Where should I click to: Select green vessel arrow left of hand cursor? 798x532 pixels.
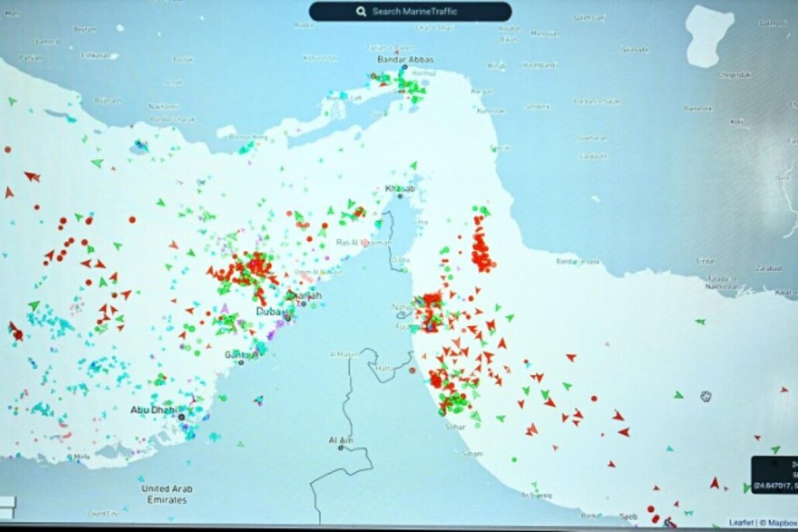678,395
